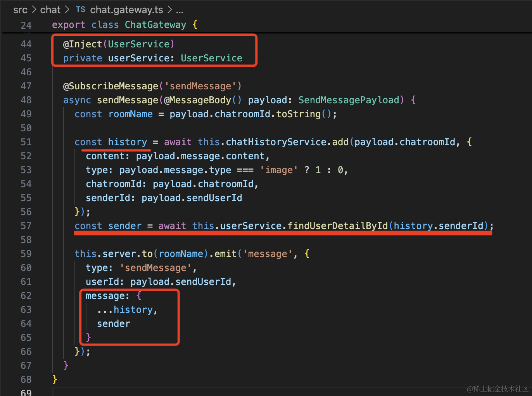This screenshot has width=532, height=396.
Task: Expand the breadcrumb ellipsis symbol item
Action: point(180,10)
